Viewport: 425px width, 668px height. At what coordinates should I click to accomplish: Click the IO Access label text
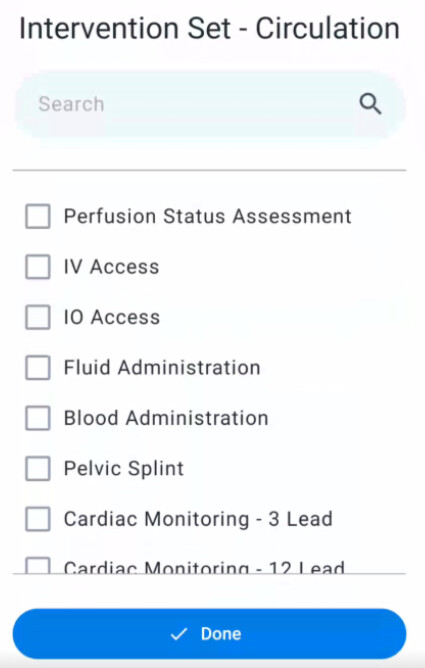(112, 317)
